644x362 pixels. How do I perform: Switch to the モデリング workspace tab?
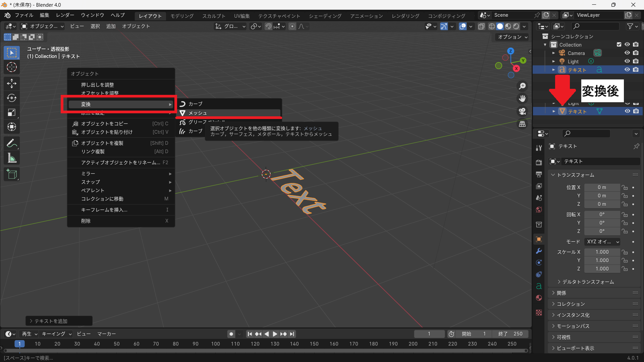182,16
